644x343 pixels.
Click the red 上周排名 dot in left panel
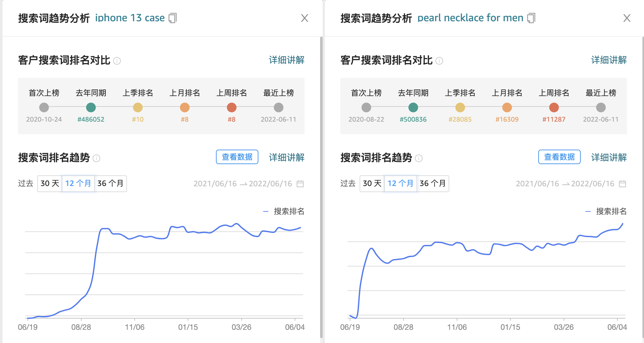click(x=232, y=107)
